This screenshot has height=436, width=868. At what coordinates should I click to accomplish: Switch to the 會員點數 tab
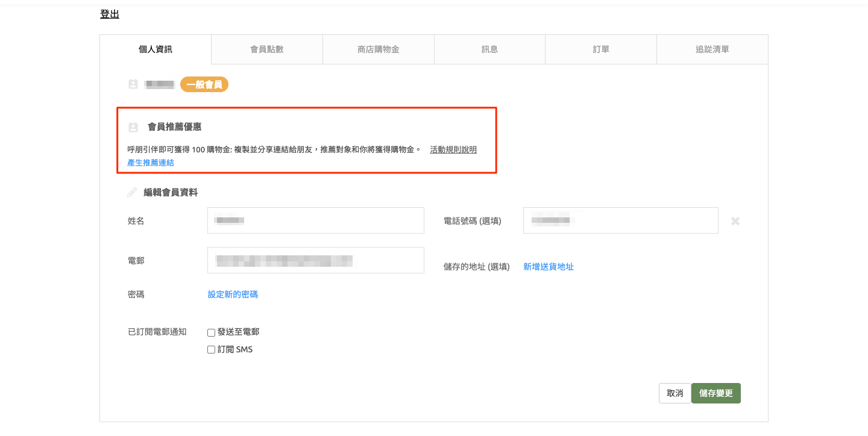267,49
